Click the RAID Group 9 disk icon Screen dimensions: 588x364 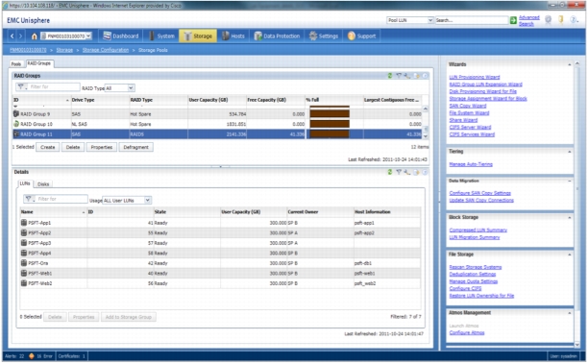(16, 113)
